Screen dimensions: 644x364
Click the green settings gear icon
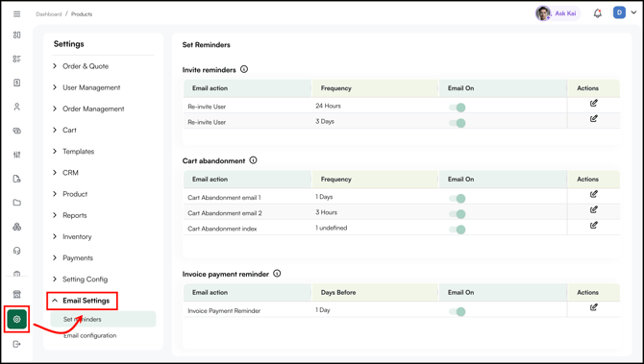[x=17, y=319]
